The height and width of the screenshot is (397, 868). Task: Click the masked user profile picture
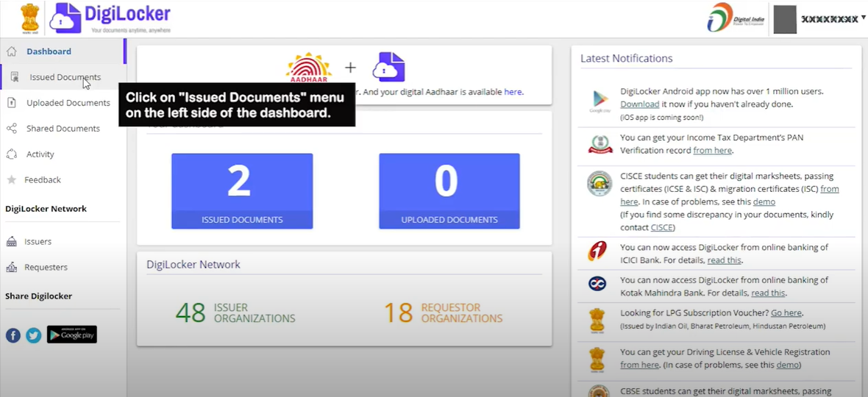point(785,20)
